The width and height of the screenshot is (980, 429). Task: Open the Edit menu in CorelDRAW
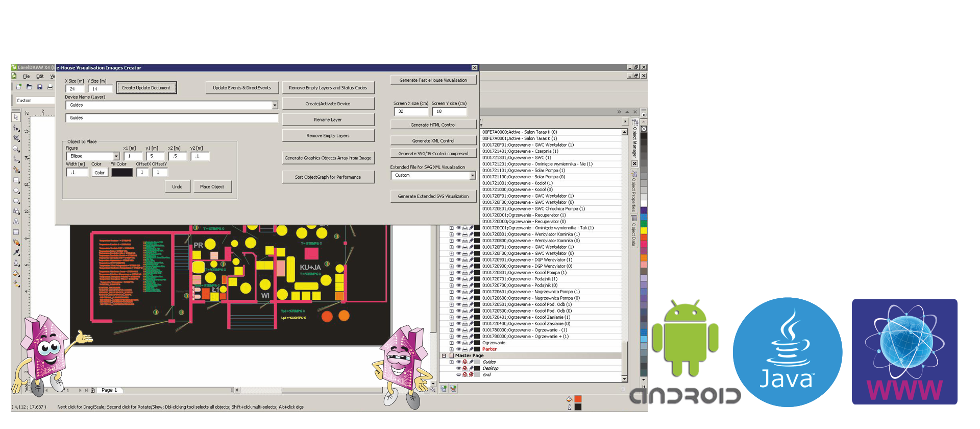[40, 76]
